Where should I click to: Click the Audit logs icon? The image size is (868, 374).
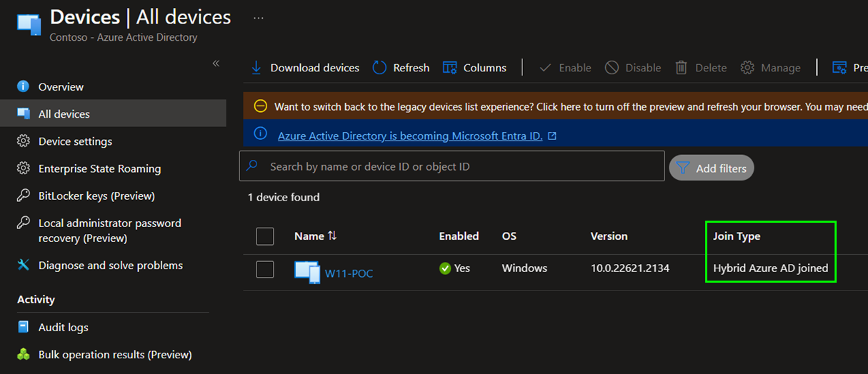pos(24,328)
